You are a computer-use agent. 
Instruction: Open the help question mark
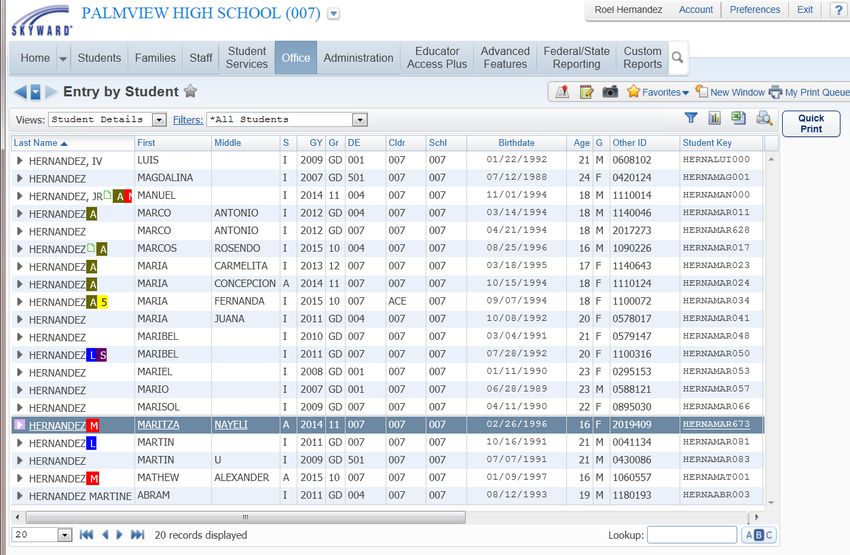839,10
